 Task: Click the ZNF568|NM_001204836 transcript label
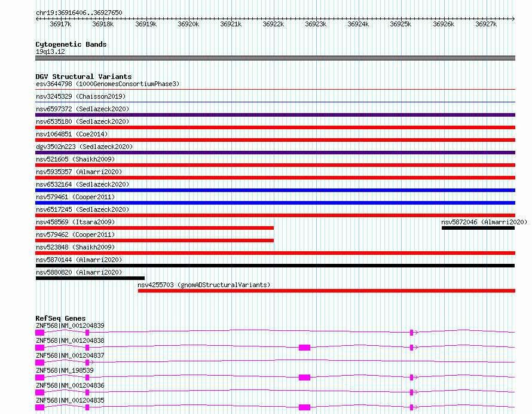70,385
